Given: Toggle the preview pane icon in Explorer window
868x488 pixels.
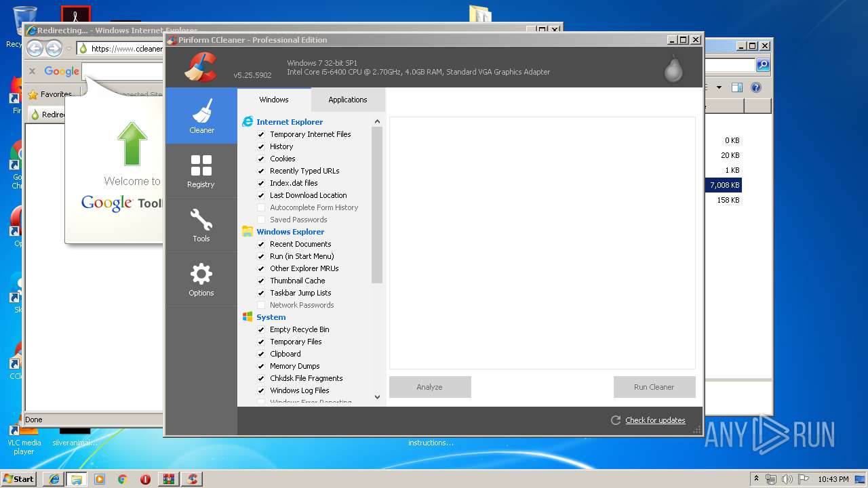Looking at the screenshot, I should pos(737,87).
